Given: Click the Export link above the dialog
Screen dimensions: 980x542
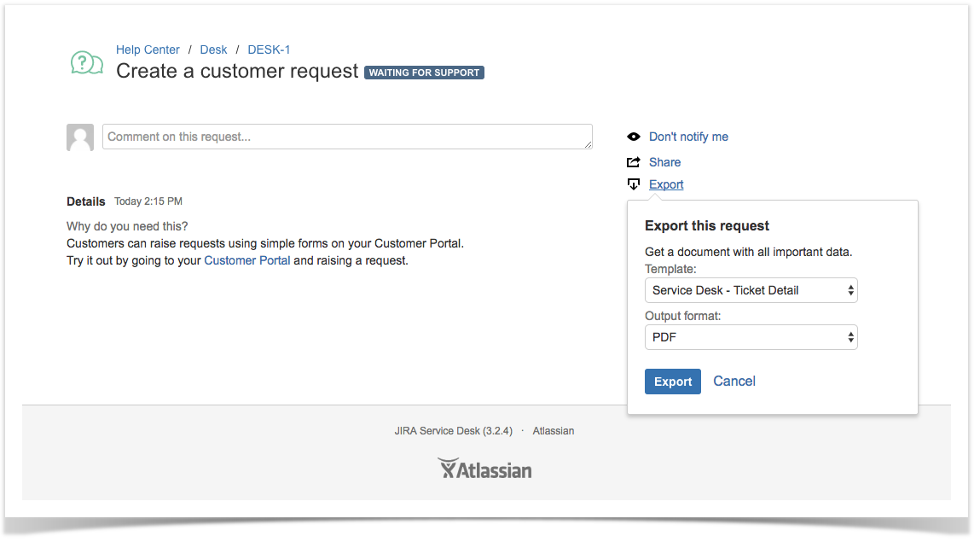Looking at the screenshot, I should [666, 184].
